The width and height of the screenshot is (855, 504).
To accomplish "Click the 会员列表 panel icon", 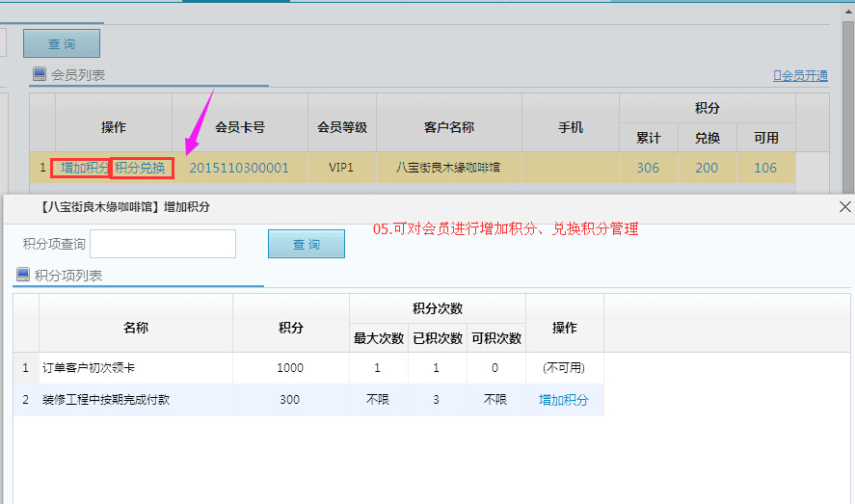I will [40, 74].
